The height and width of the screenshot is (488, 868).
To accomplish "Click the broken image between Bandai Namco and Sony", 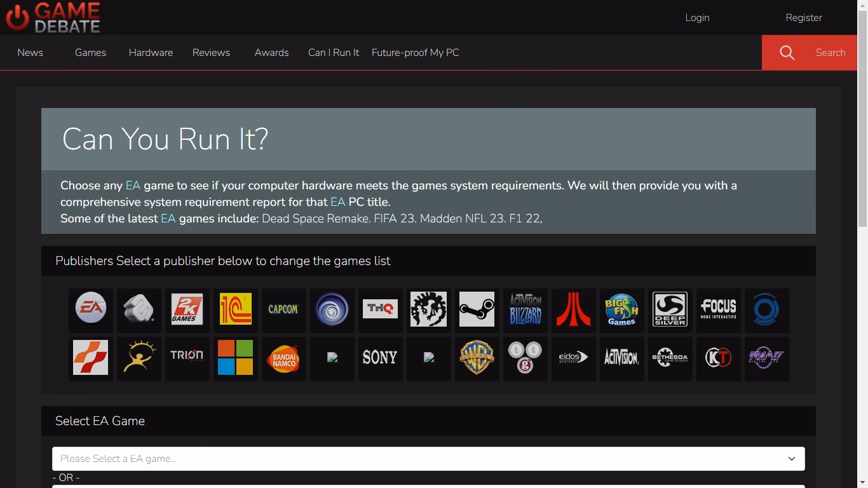I will (x=332, y=358).
